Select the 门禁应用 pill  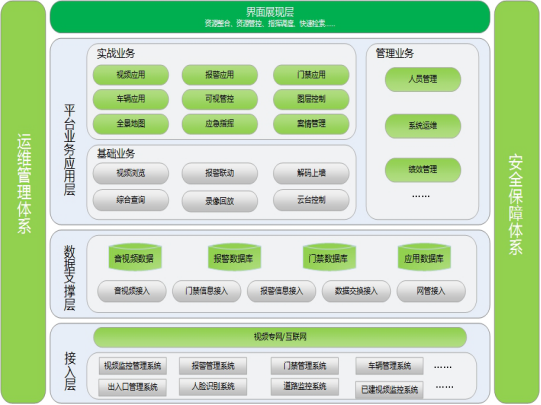[x=311, y=75]
